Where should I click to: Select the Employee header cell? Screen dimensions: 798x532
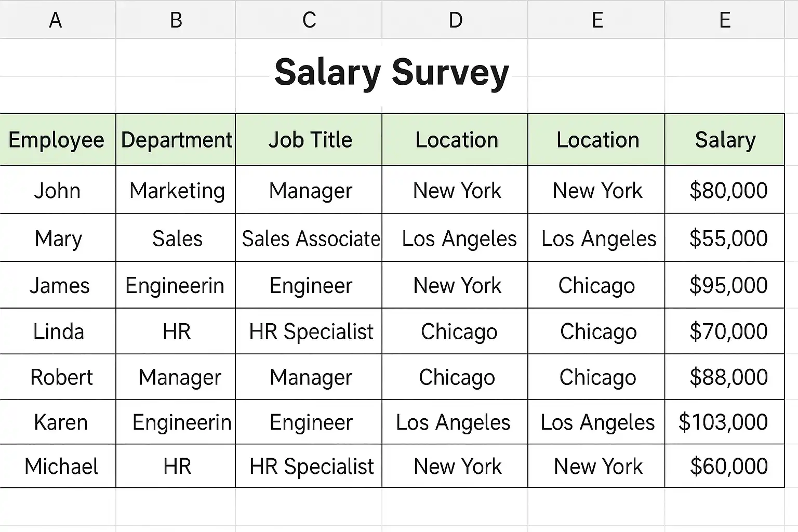click(x=57, y=140)
